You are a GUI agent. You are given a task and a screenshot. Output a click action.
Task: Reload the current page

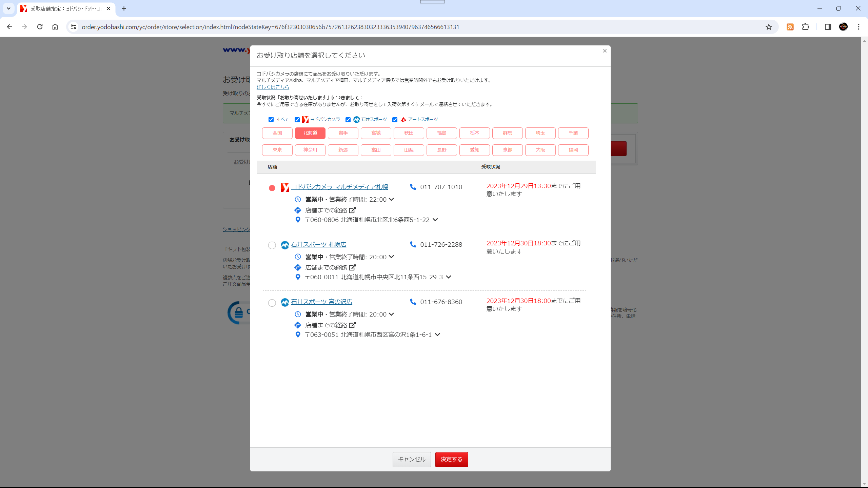40,27
